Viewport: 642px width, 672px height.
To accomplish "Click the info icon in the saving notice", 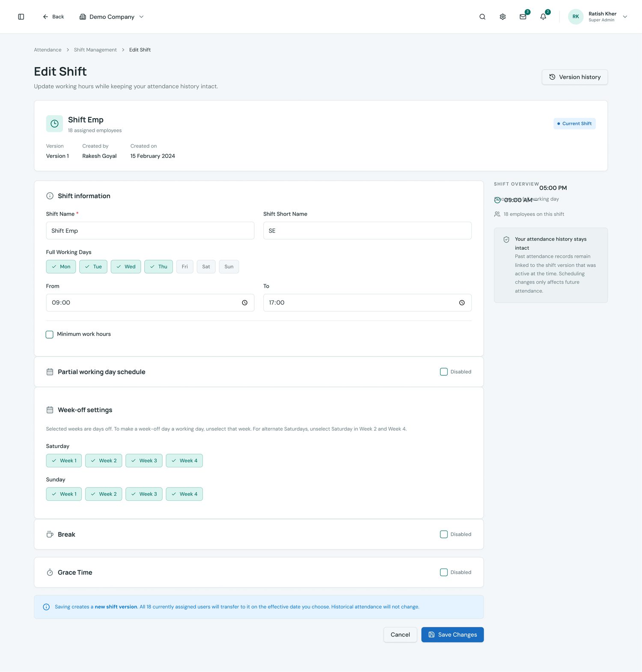I will 46,607.
